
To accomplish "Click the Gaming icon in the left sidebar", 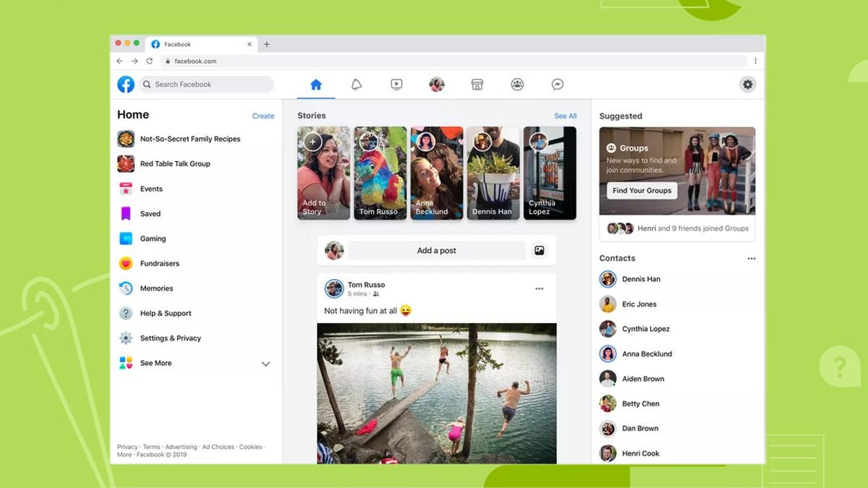I will [x=125, y=239].
